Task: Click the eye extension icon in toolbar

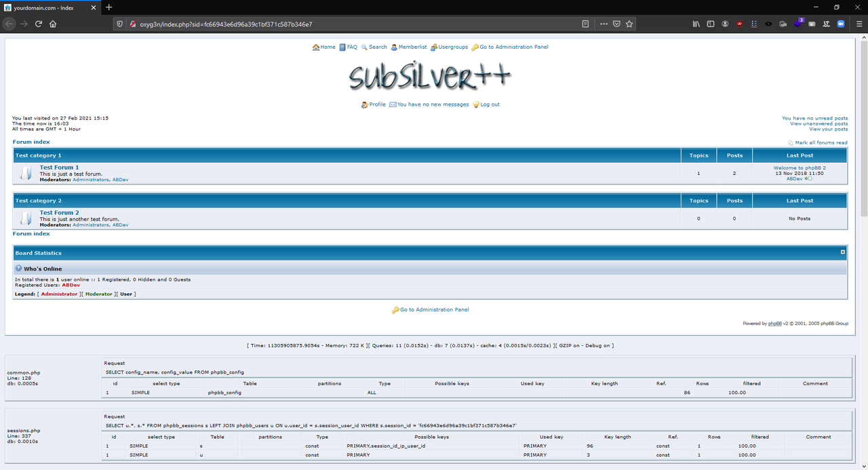Action: click(x=768, y=24)
